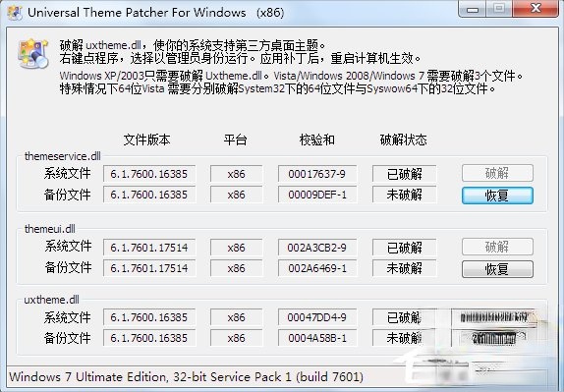The image size is (564, 392).
Task: Select themeui.dll backup file version field
Action: click(x=149, y=268)
